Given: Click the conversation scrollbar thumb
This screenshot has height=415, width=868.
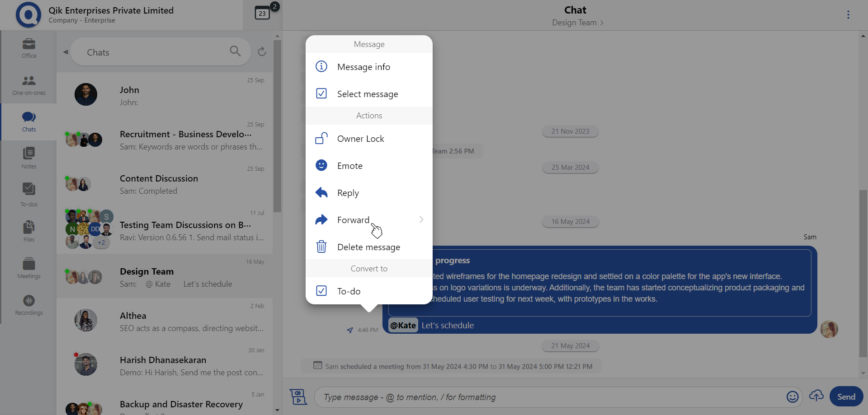Looking at the screenshot, I should pyautogui.click(x=863, y=273).
